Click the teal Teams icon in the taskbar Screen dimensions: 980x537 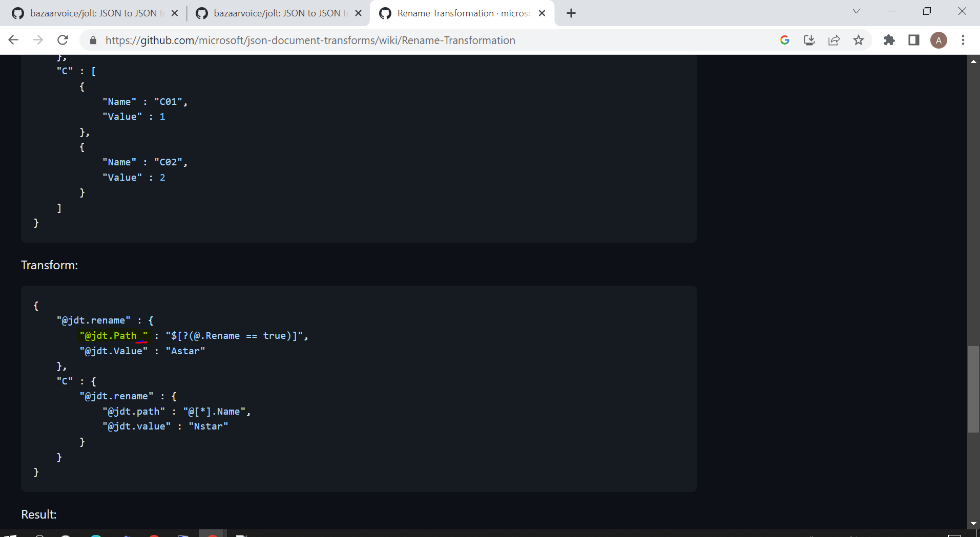coord(95,534)
